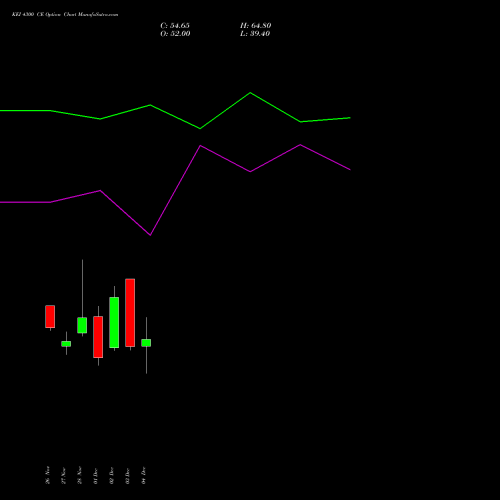Click the 01 Dec date axis label

(96, 476)
